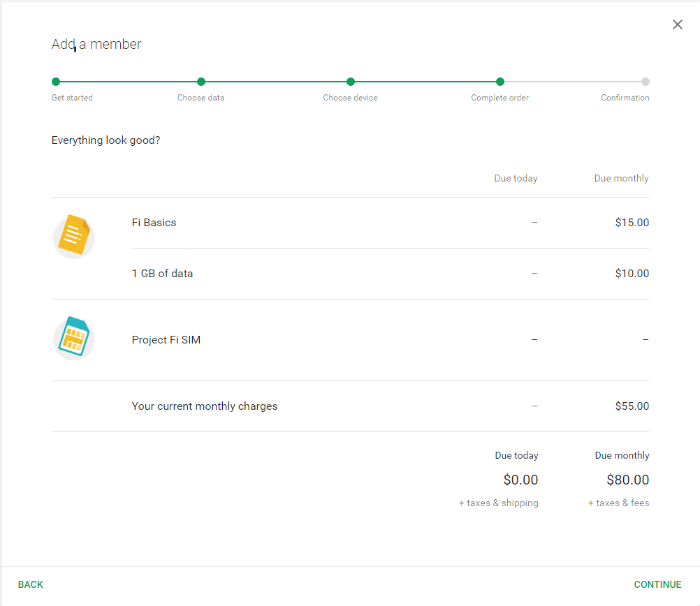
Task: Click the Project Fi SIM label
Action: point(166,340)
